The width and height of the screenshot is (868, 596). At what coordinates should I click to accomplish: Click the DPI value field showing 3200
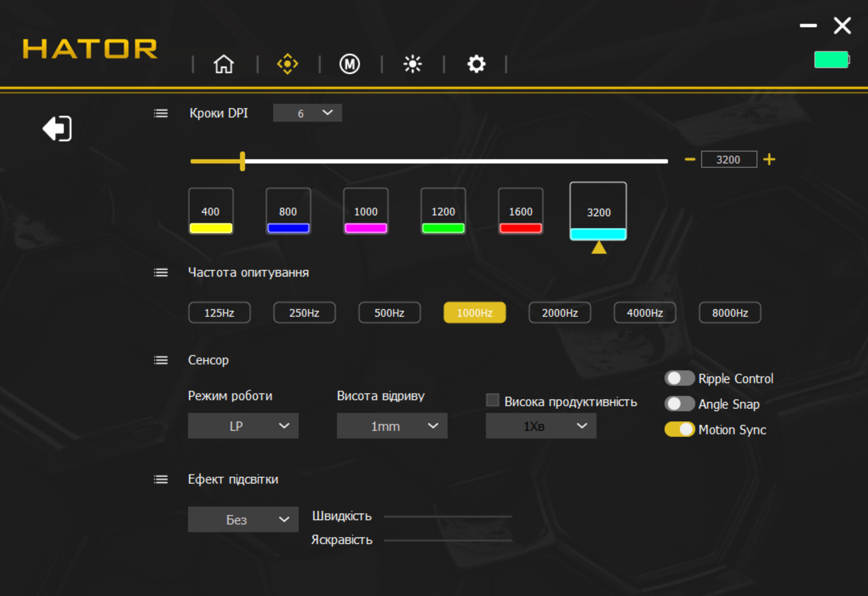tap(729, 160)
